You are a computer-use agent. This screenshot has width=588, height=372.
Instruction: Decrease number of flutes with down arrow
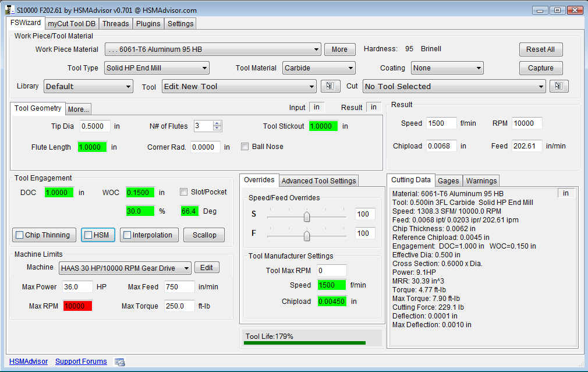click(217, 129)
